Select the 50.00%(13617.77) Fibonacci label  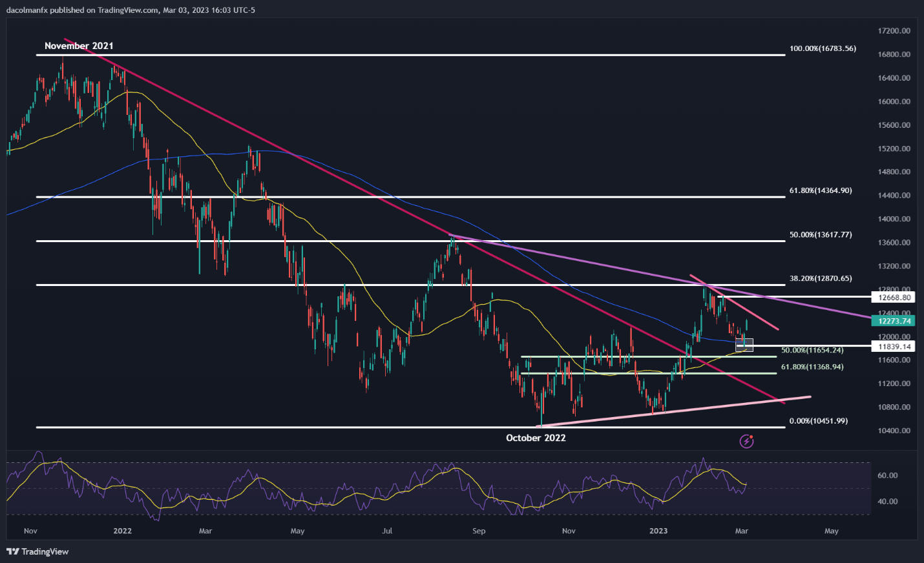821,234
